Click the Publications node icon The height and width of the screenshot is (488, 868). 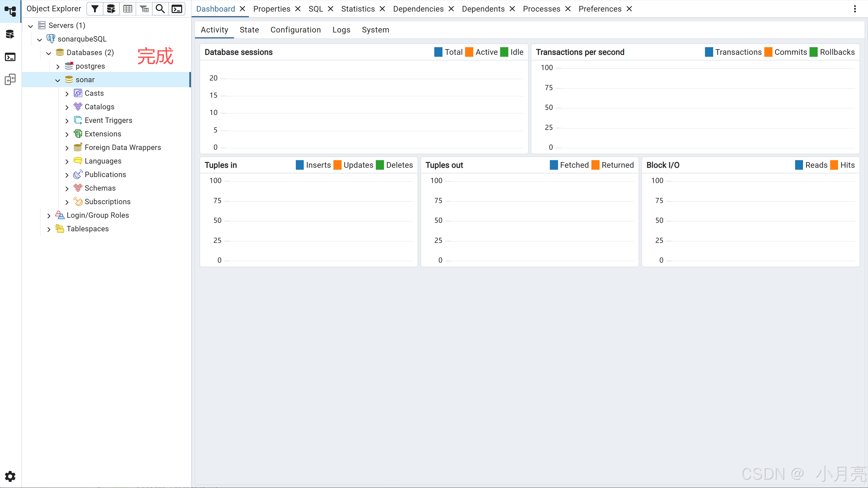[x=78, y=174]
